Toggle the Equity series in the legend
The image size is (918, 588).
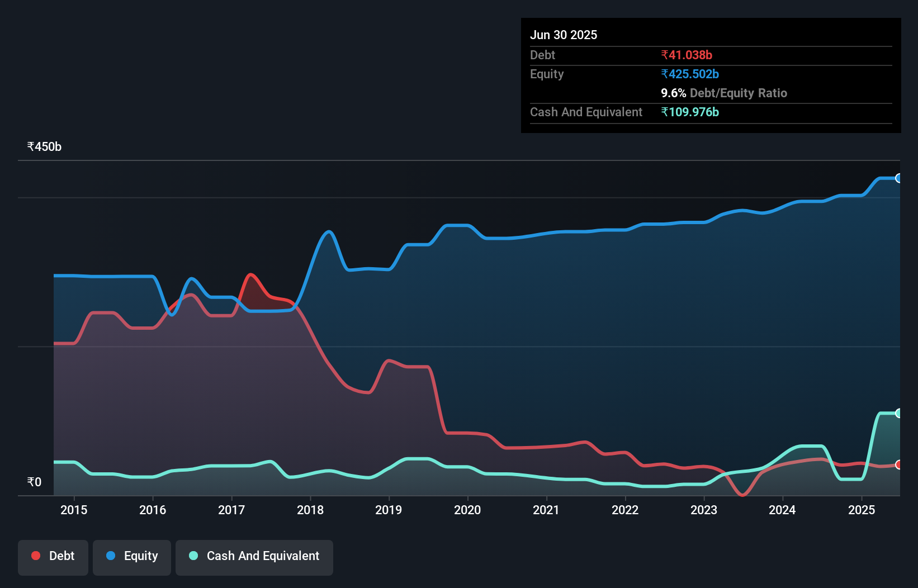point(131,556)
